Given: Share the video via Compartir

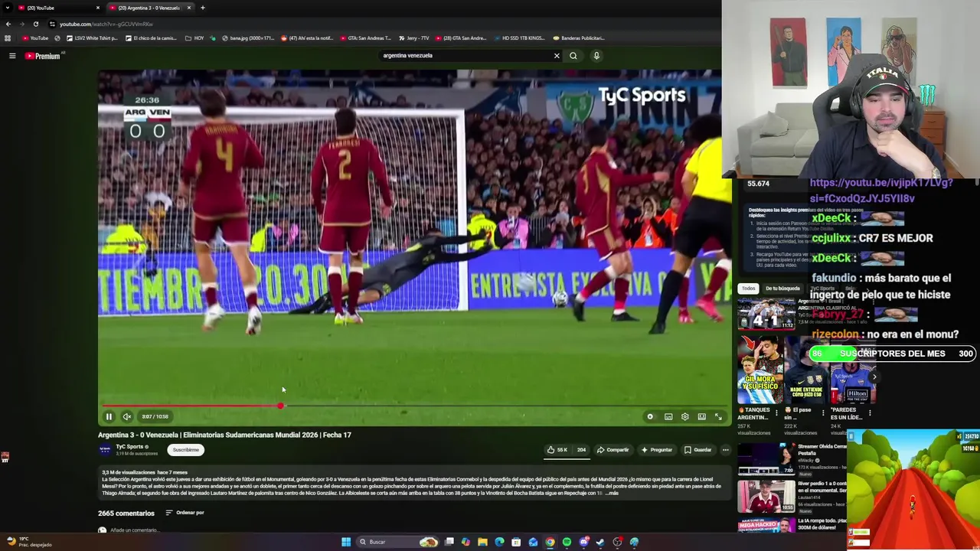Looking at the screenshot, I should 613,450.
